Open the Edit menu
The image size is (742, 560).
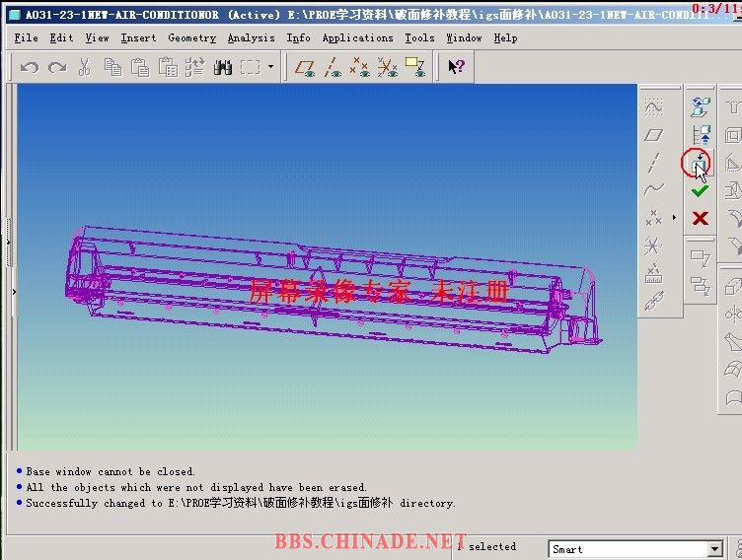click(x=61, y=37)
